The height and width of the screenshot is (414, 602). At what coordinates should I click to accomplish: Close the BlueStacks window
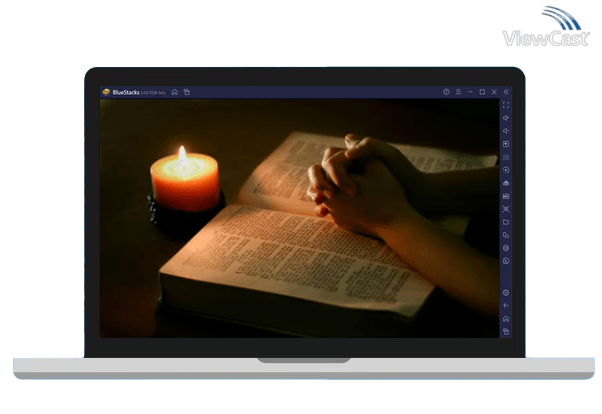[494, 92]
